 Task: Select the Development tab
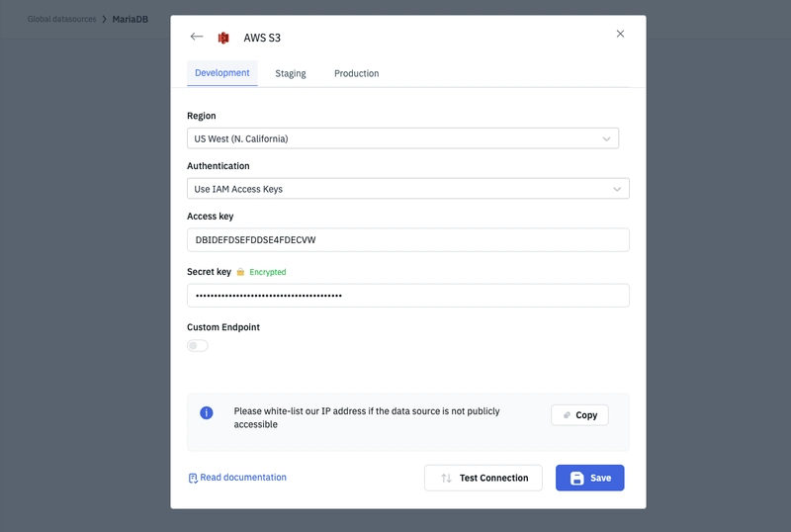(x=221, y=73)
